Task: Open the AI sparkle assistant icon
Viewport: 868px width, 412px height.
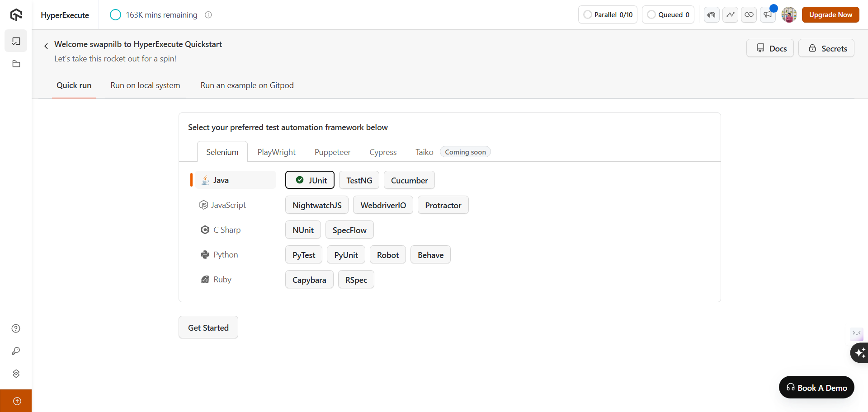Action: [x=859, y=352]
